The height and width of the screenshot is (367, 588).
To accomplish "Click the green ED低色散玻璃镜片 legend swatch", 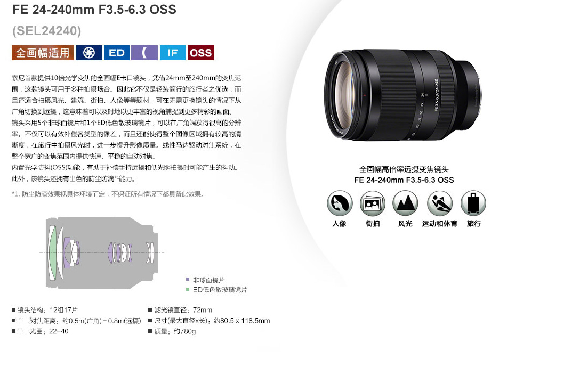I will click(188, 289).
